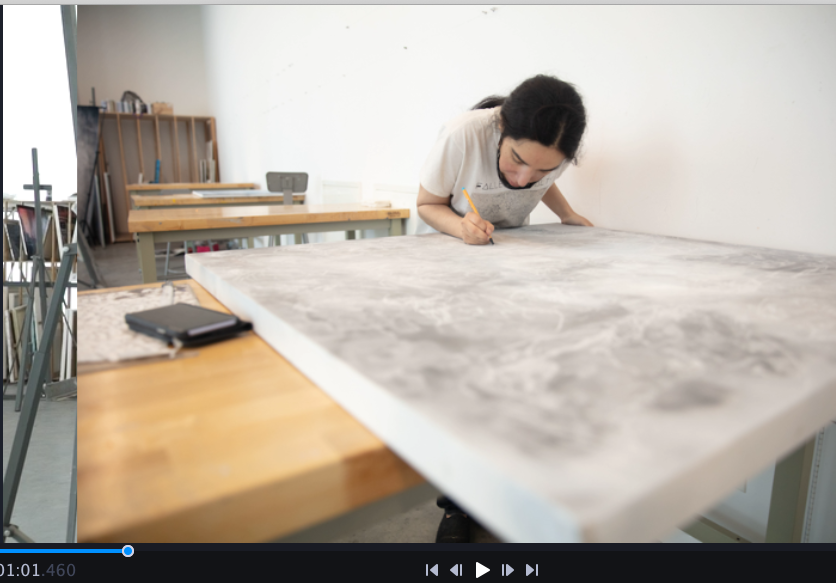Viewport: 836px width, 583px height.
Task: Step back one frame
Action: pyautogui.click(x=456, y=570)
